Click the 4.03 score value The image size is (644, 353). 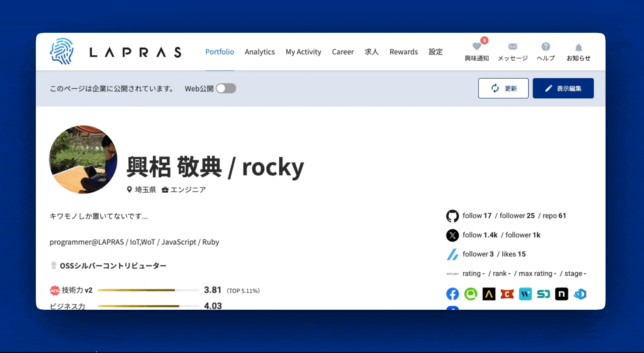[x=213, y=306]
